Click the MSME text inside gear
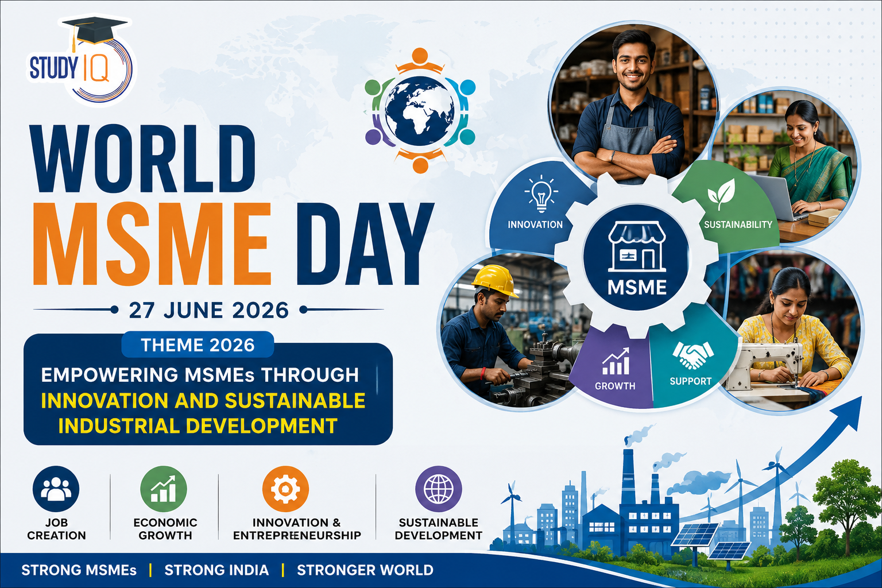Image resolution: width=882 pixels, height=588 pixels. [x=637, y=287]
